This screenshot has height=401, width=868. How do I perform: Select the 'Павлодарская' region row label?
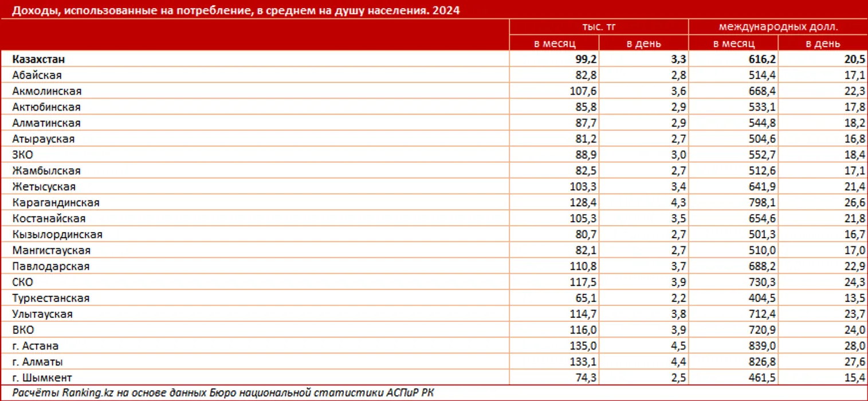[51, 266]
